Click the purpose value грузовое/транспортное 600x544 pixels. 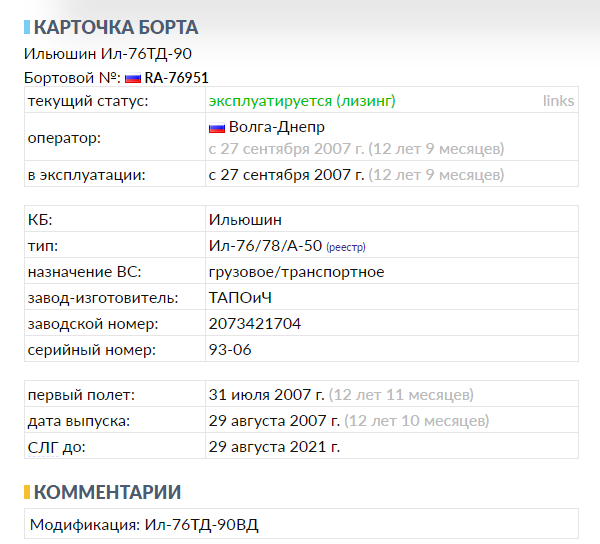[x=296, y=272]
